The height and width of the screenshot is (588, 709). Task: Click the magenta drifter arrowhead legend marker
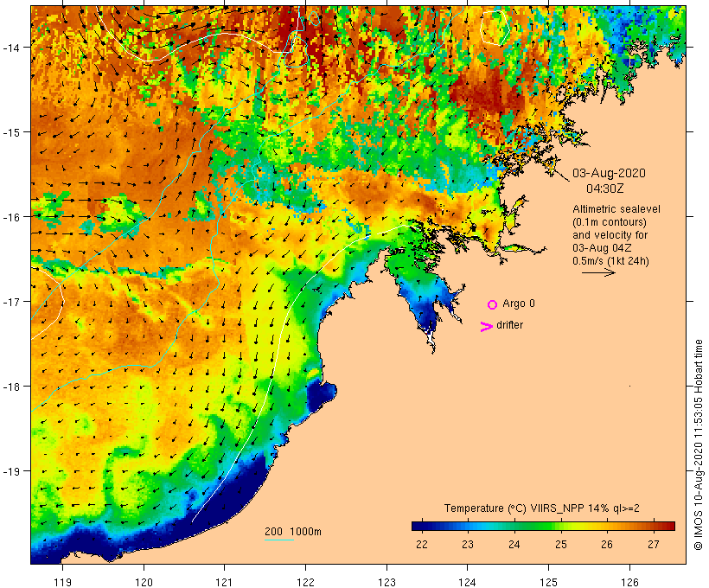coord(487,327)
